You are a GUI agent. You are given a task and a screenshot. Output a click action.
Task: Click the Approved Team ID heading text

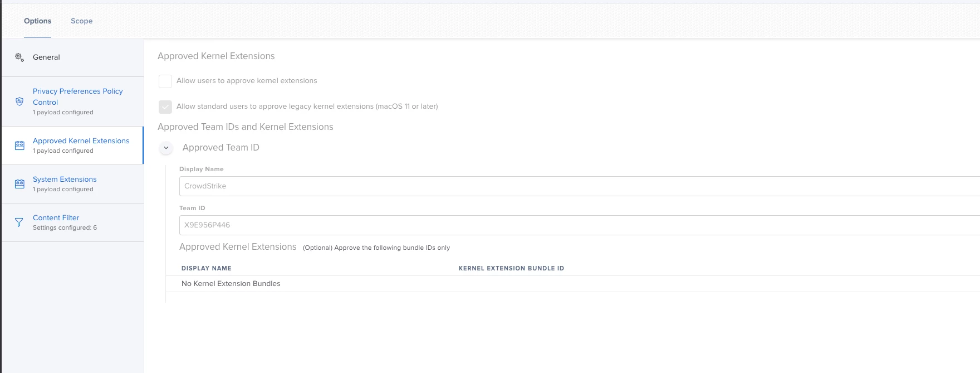(x=221, y=148)
